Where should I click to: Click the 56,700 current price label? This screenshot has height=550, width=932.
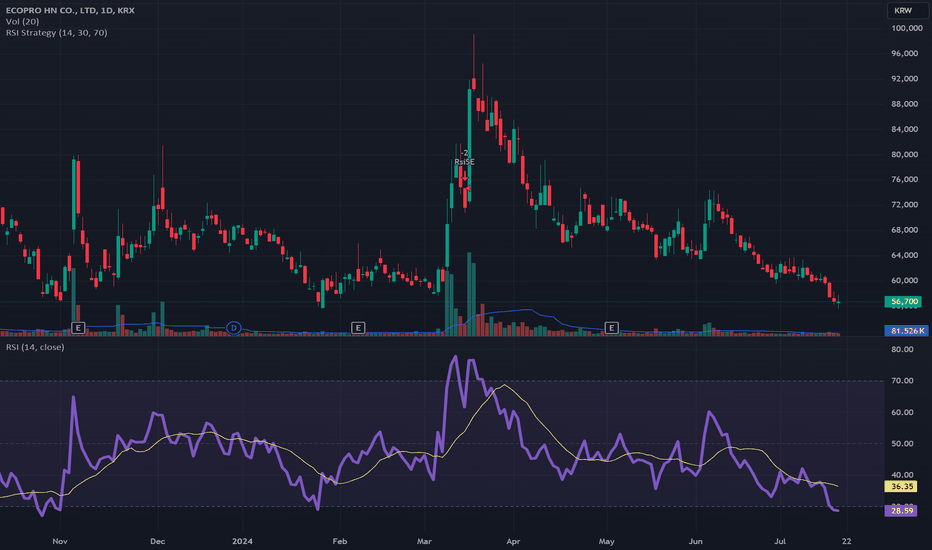903,301
